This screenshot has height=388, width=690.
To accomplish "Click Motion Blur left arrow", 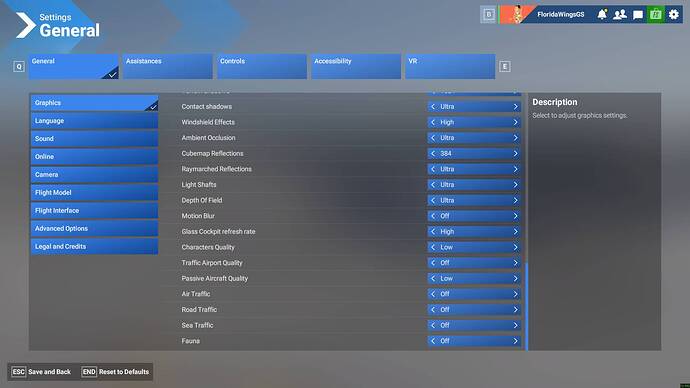I will [433, 216].
